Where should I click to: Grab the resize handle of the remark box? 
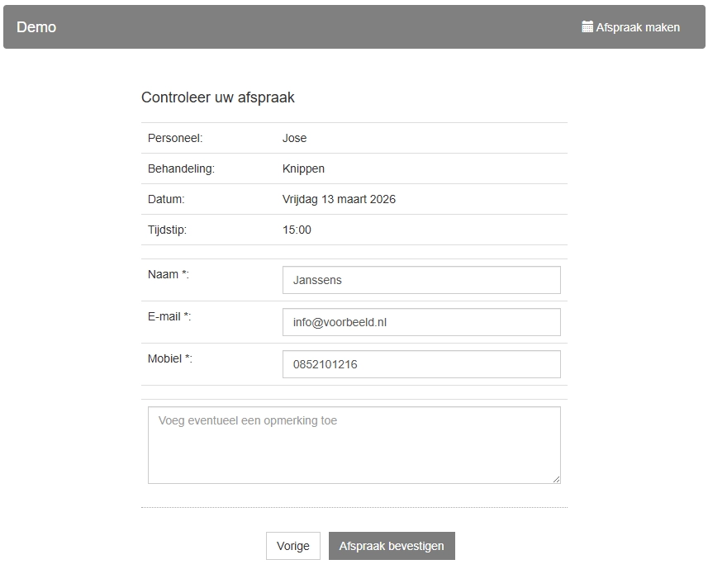pos(556,479)
